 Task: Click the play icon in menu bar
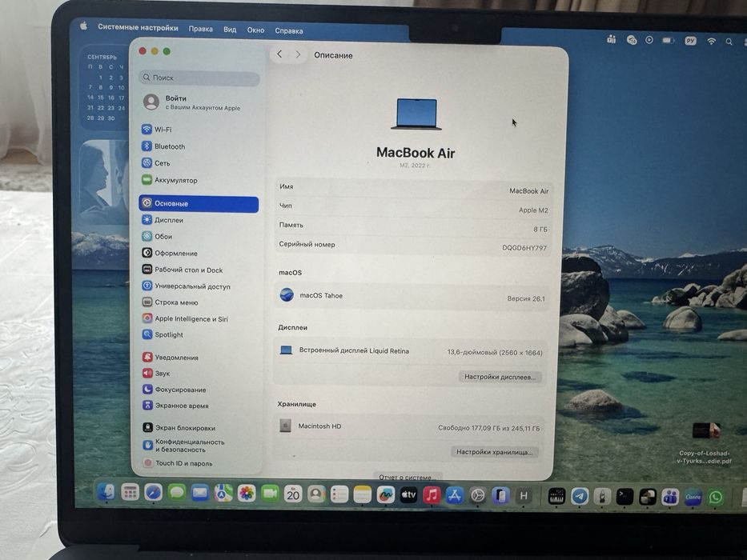click(x=649, y=40)
